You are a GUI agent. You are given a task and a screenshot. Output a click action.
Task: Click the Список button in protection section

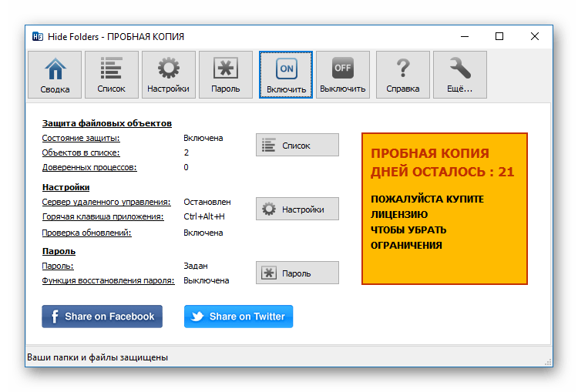click(297, 145)
